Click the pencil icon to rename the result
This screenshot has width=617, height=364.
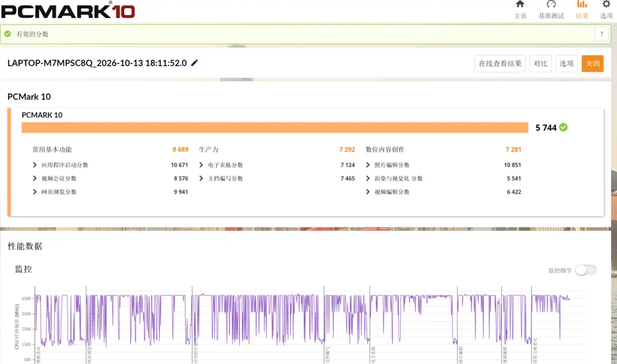(195, 63)
